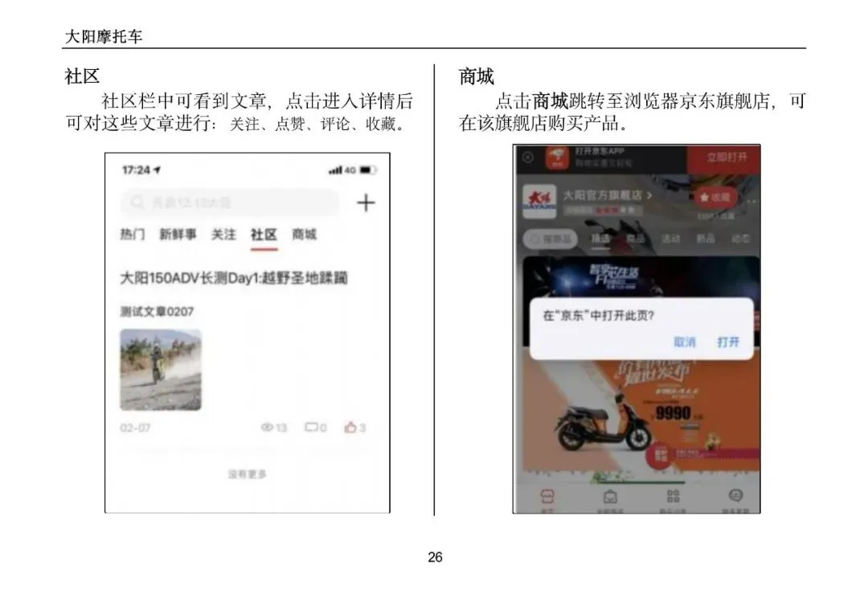Tap the store home icon in the bottom bar
Screen dimensions: 868x598
(x=547, y=497)
